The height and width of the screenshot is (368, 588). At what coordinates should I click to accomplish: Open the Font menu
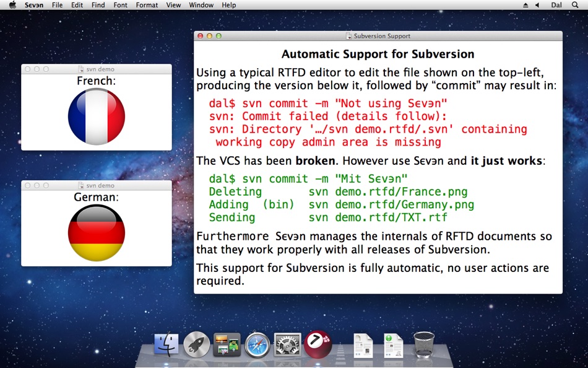click(x=120, y=5)
